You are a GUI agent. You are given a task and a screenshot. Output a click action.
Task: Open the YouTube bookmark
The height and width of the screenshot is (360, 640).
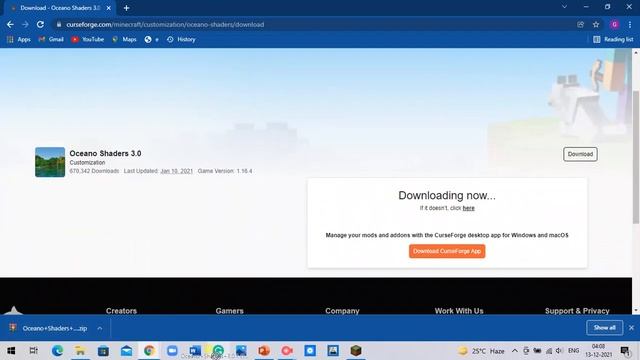point(88,40)
